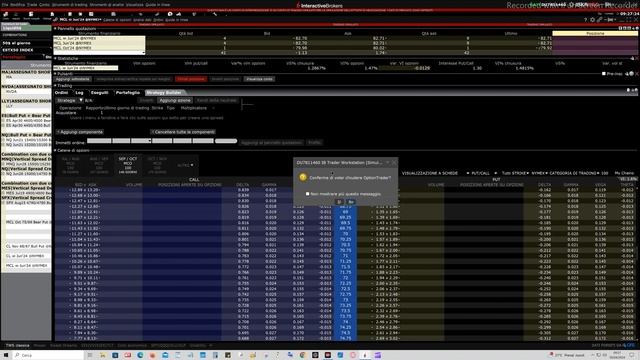The image size is (640, 360).
Task: Click Sita al giorno in sidebar
Action: (x=16, y=43)
